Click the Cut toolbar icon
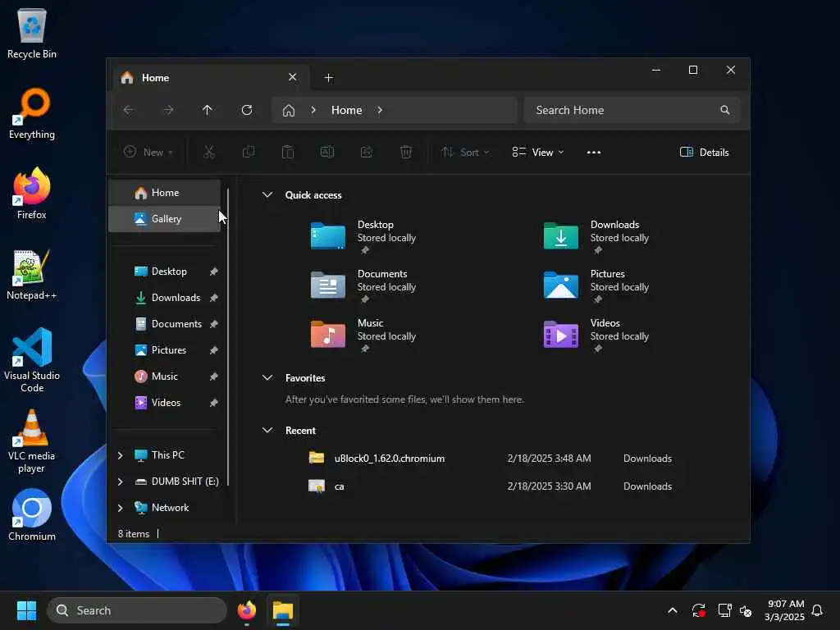Image resolution: width=840 pixels, height=630 pixels. [x=209, y=152]
